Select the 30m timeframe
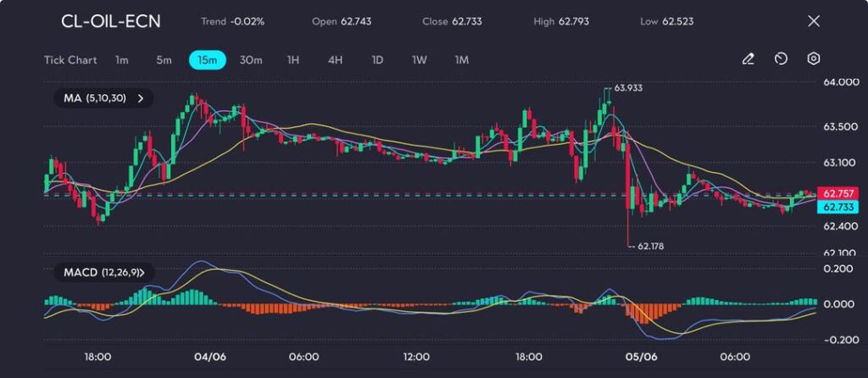 point(251,60)
